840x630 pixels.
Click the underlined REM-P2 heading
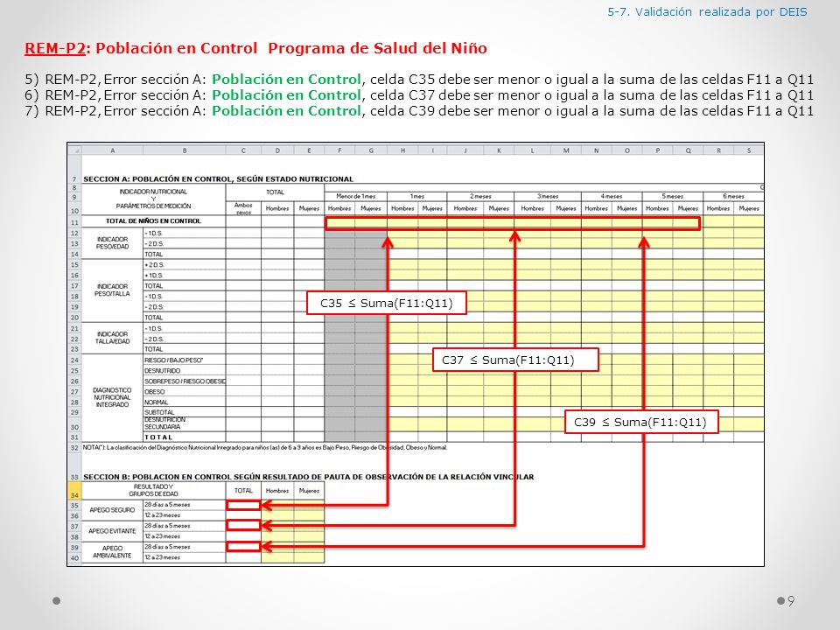pyautogui.click(x=54, y=48)
